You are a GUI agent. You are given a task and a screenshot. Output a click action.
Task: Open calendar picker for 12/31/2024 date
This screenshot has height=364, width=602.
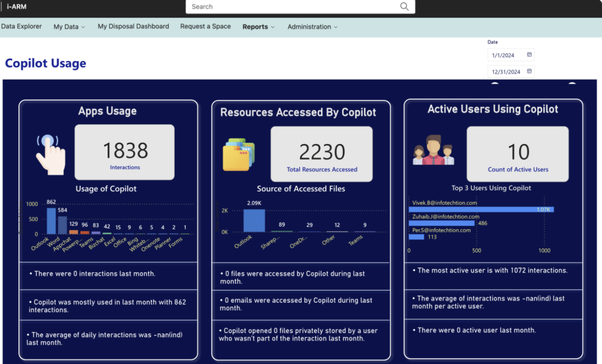(x=529, y=71)
